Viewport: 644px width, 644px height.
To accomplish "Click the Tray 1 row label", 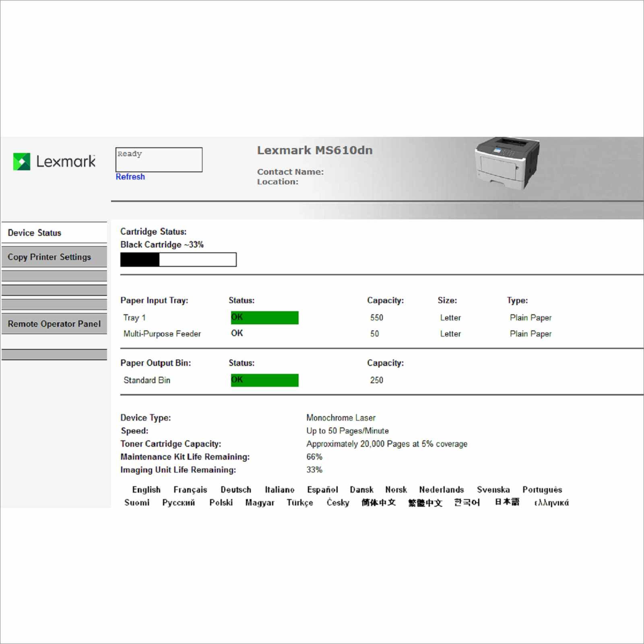I will click(x=134, y=318).
